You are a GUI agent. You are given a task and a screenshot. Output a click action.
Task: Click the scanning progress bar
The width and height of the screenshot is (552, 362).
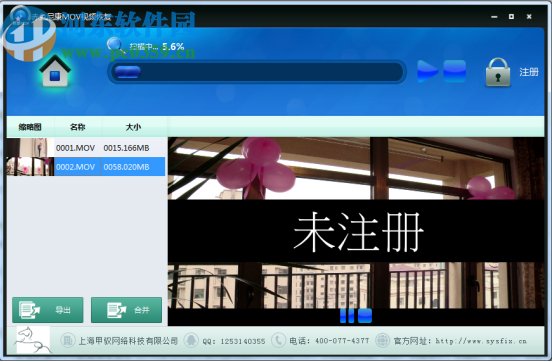[257, 72]
